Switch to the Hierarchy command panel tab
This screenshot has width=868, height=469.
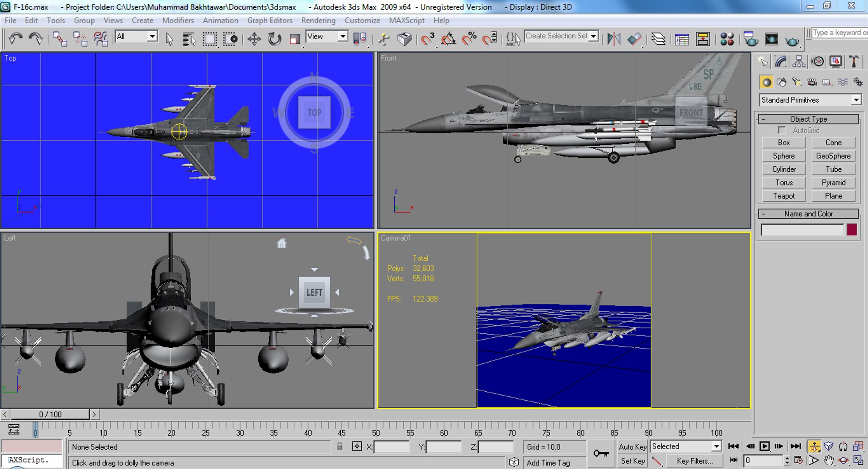(x=799, y=62)
